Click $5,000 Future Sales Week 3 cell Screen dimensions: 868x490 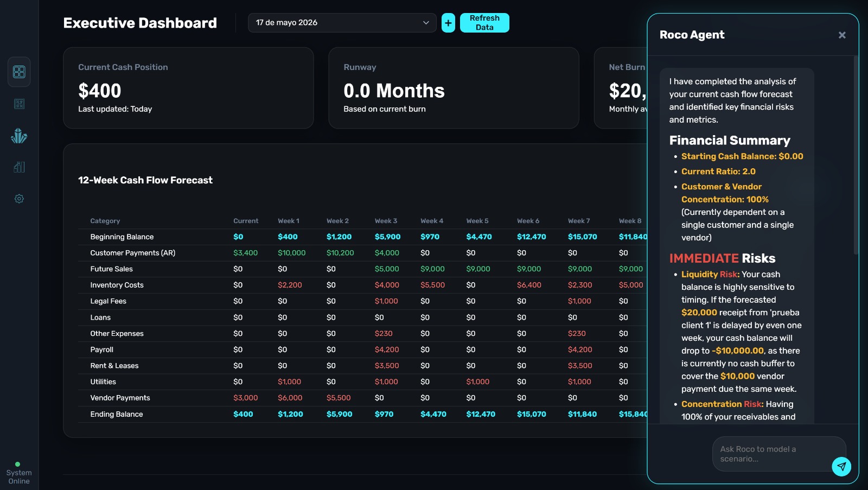(387, 269)
